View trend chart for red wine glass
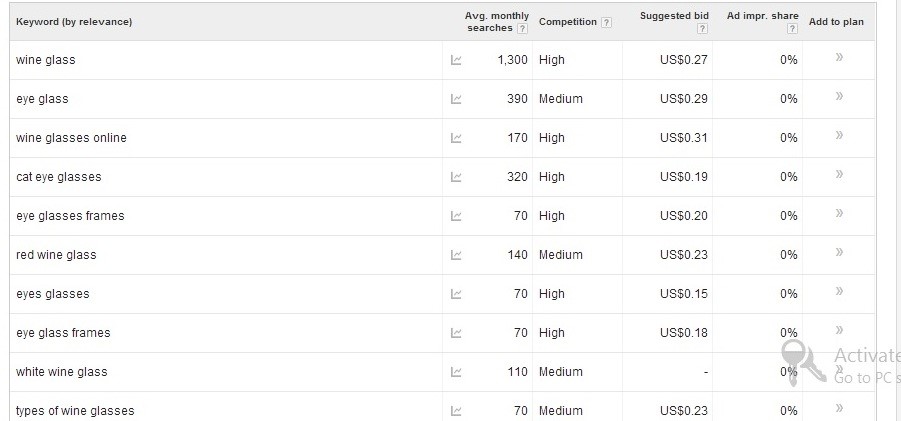Image resolution: width=901 pixels, height=421 pixels. point(456,255)
